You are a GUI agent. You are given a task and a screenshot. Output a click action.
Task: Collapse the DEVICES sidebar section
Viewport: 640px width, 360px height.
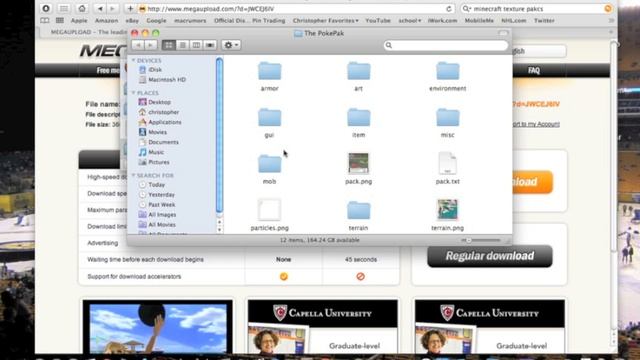133,60
